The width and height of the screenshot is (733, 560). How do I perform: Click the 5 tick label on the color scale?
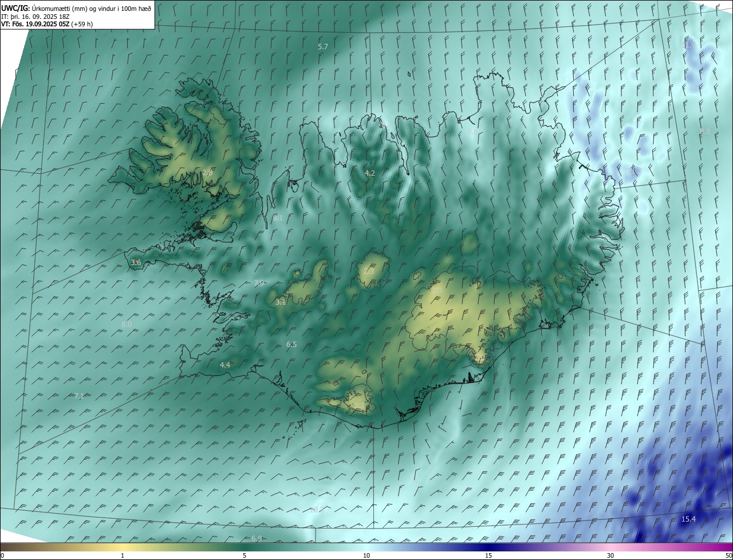tap(245, 555)
